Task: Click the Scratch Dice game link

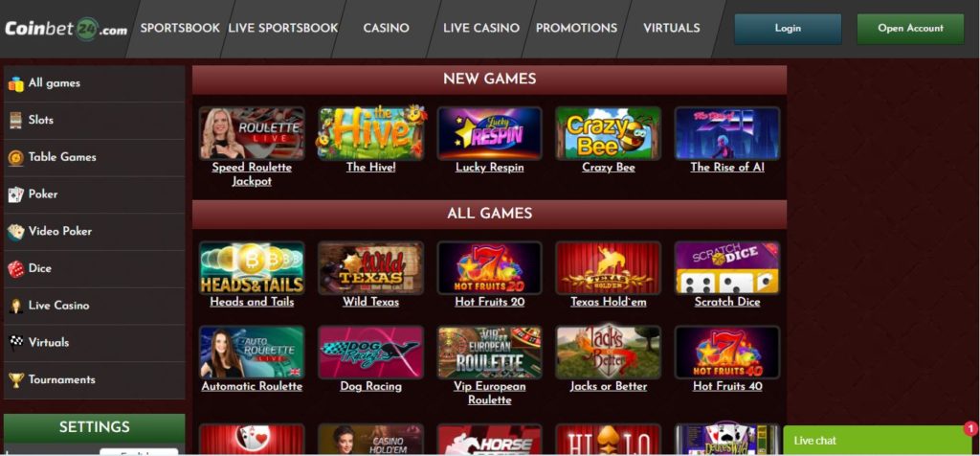Action: point(727,302)
